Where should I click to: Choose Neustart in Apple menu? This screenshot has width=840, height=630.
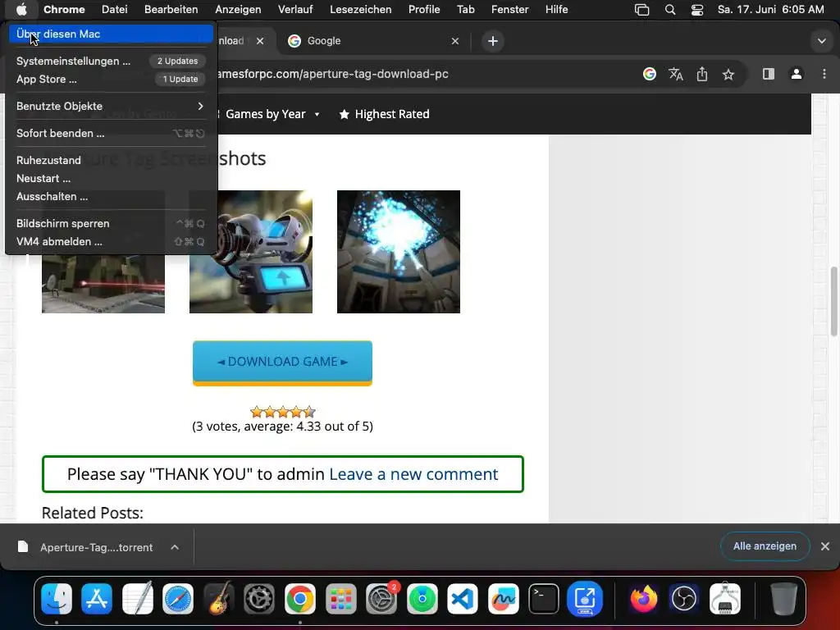pyautogui.click(x=111, y=178)
